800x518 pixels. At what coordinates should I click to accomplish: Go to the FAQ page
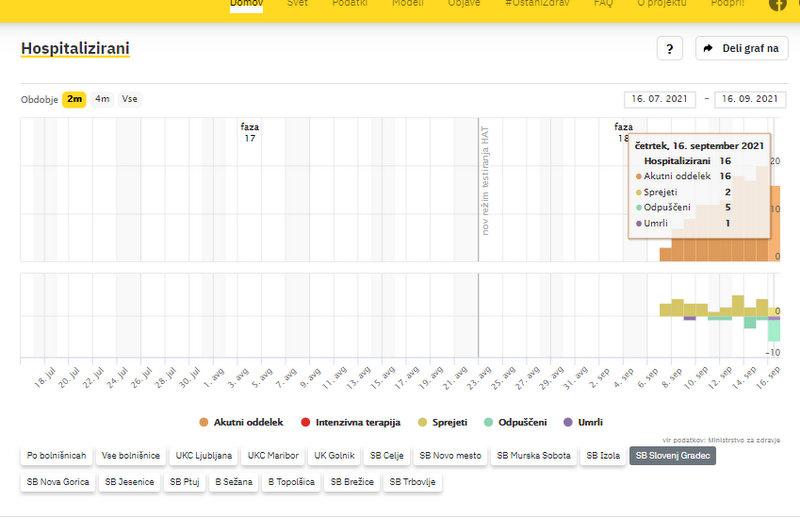pyautogui.click(x=603, y=4)
